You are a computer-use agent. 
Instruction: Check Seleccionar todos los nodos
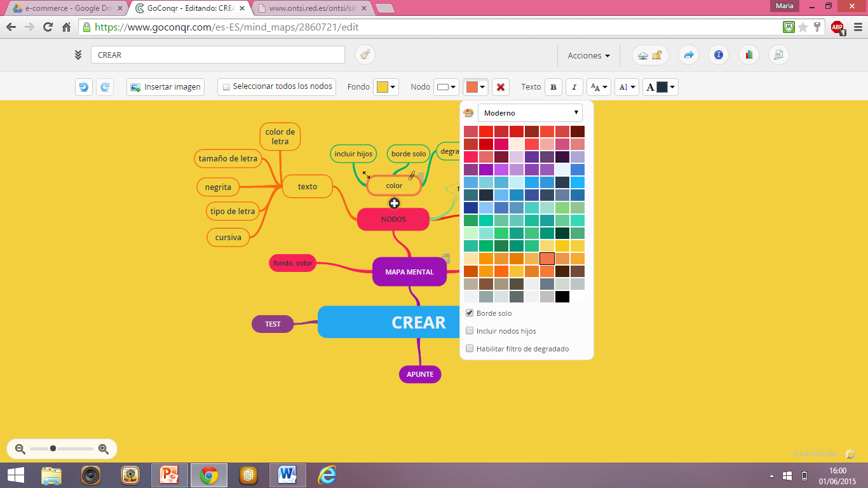click(x=226, y=87)
